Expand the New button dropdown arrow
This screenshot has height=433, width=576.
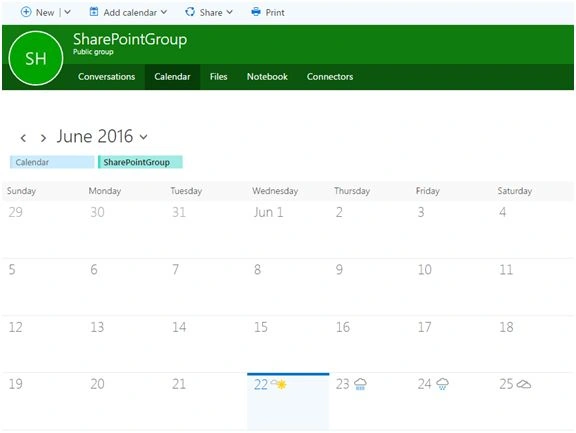67,12
